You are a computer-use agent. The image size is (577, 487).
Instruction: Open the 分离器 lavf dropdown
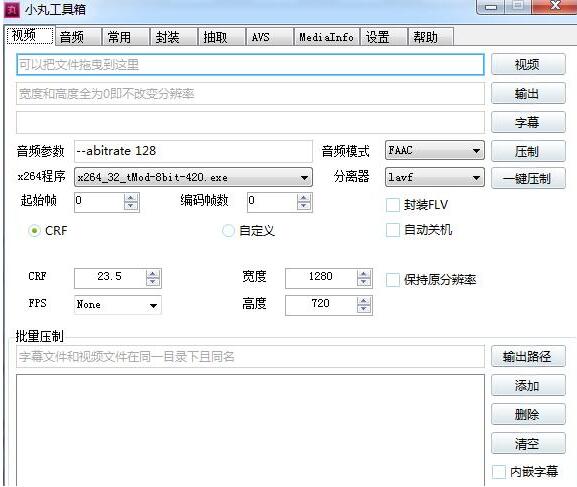tap(435, 177)
